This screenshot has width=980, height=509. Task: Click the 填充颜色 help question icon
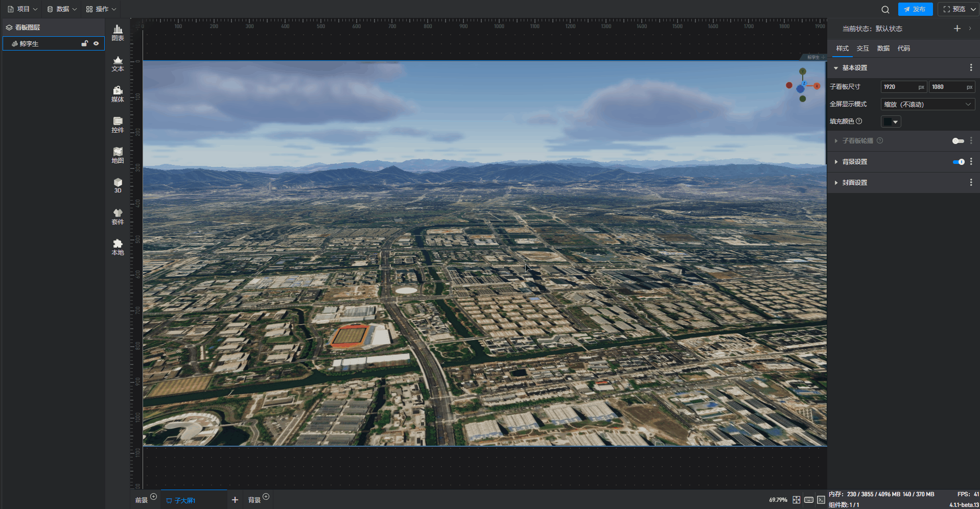pyautogui.click(x=859, y=121)
